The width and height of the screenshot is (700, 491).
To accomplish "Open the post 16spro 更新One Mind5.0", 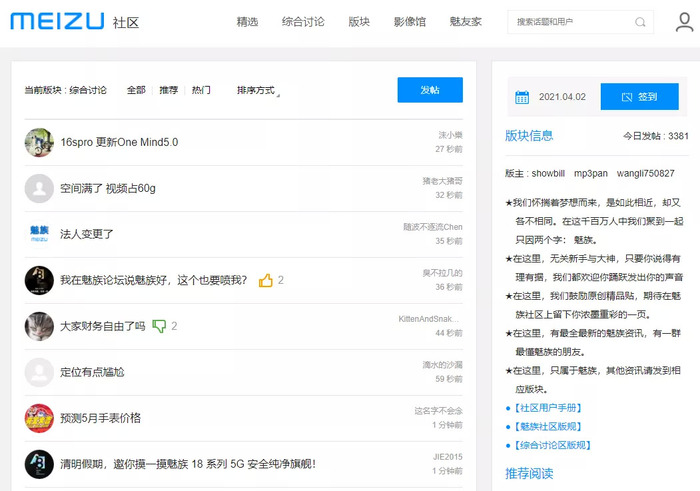I will pos(119,142).
